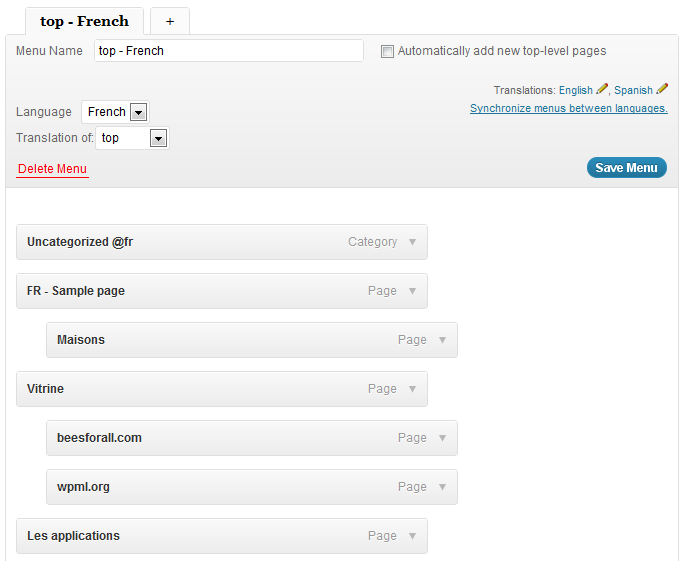Click the Delete Menu link
The image size is (684, 561).
click(52, 169)
